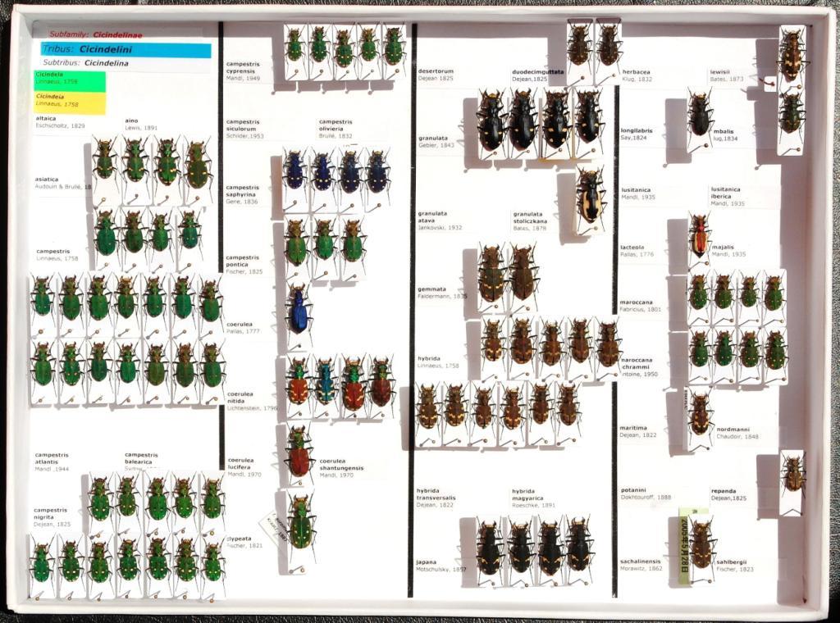Click the blue Tribus Cicindelini label

(x=126, y=49)
